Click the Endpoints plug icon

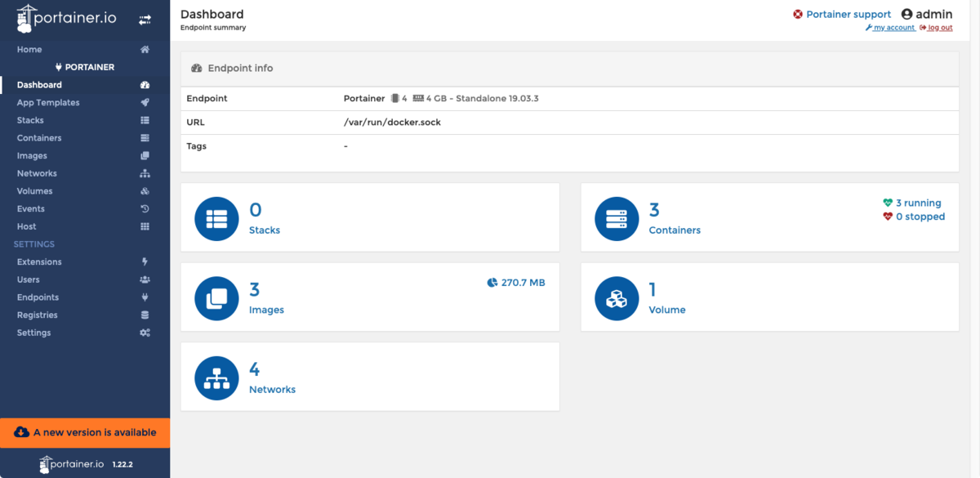click(x=145, y=297)
